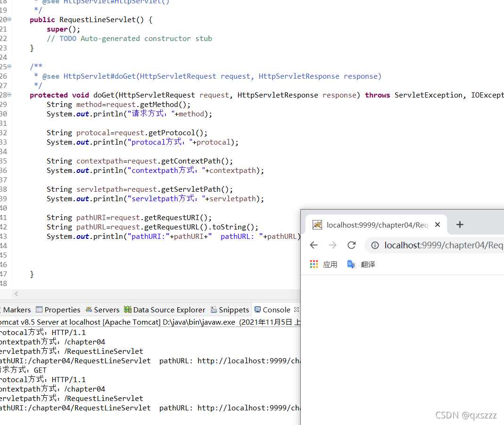Image resolution: width=504 pixels, height=425 pixels.
Task: Click the 'String servletpath=request.getServletPath();' line
Action: tap(140, 189)
